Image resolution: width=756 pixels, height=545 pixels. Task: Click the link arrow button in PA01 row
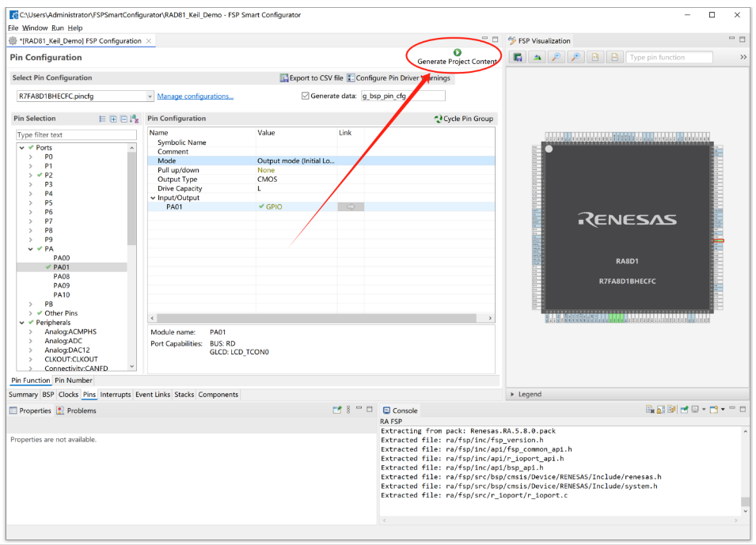click(x=351, y=206)
